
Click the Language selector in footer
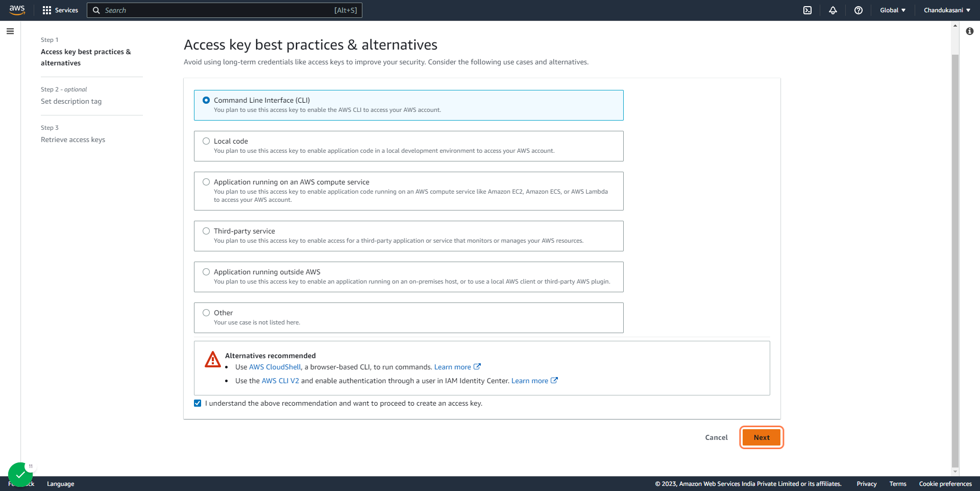61,484
